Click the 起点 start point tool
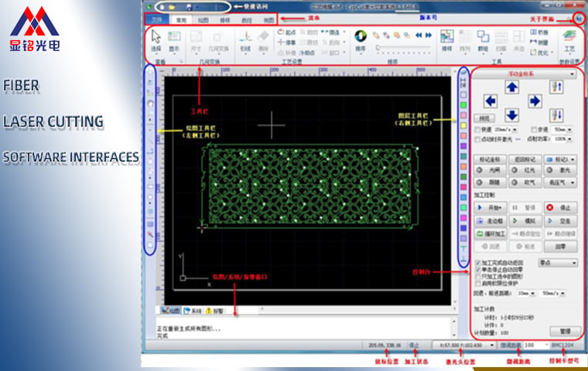The width and height of the screenshot is (588, 371). 286,32
